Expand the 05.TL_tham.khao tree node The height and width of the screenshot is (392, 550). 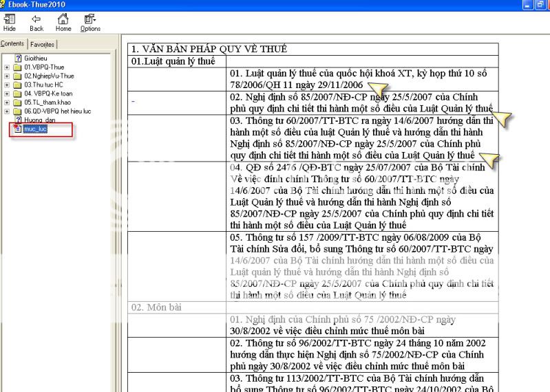(7, 102)
